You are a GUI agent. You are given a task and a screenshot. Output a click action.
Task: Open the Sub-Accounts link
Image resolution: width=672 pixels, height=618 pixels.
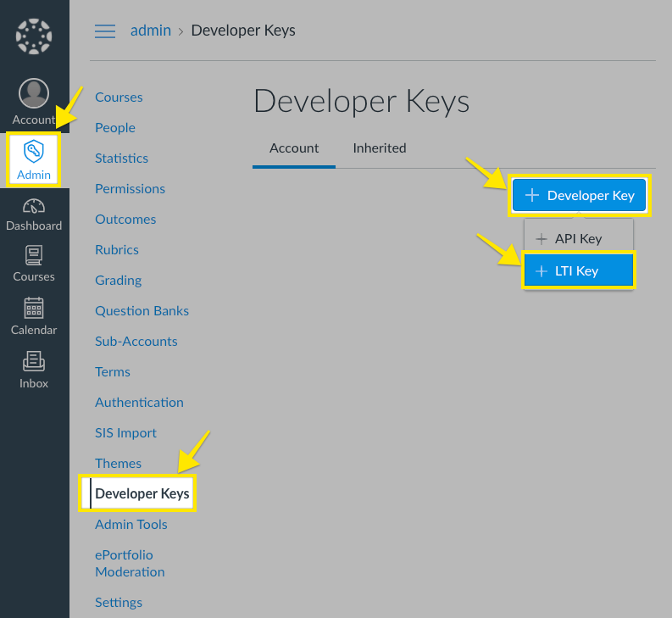coord(136,342)
